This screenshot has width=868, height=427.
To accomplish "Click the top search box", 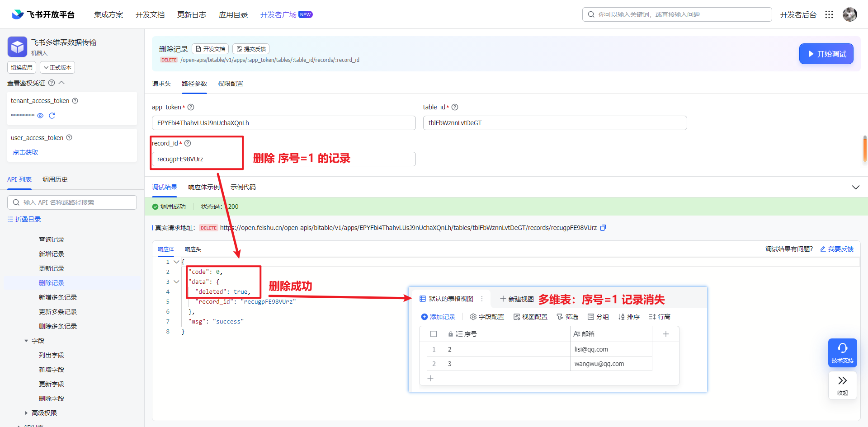I will click(677, 14).
